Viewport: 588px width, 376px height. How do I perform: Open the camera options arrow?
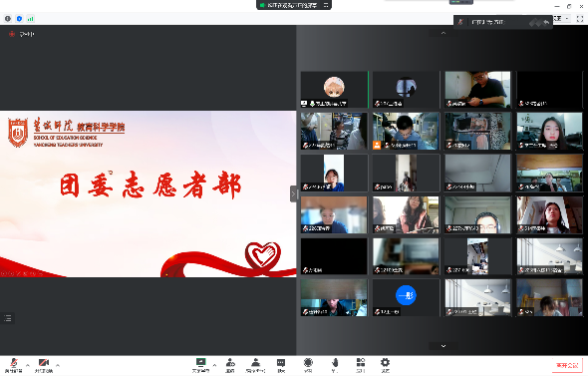[58, 365]
